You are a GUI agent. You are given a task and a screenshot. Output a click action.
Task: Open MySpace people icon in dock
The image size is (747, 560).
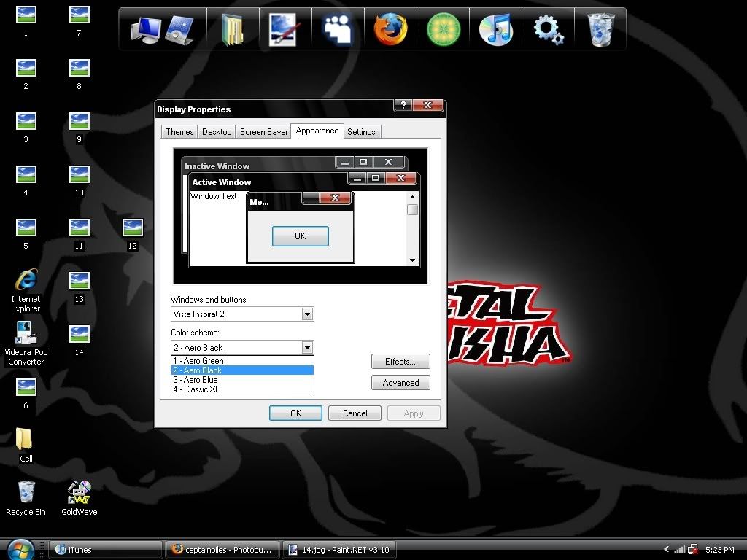[x=337, y=29]
